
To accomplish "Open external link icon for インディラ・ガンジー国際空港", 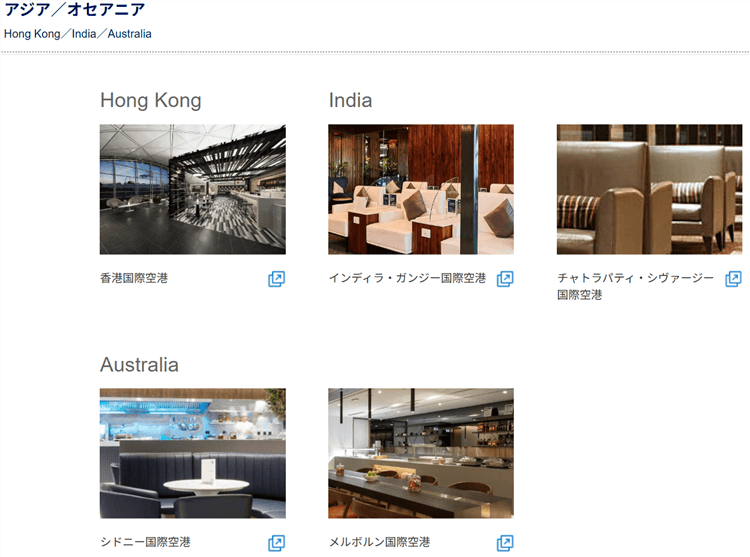I will point(505,279).
